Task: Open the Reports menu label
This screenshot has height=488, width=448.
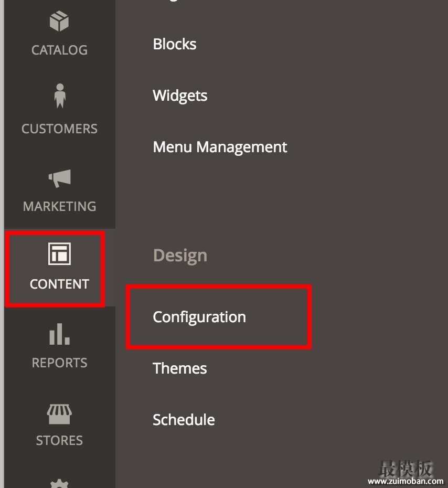Action: click(x=59, y=363)
